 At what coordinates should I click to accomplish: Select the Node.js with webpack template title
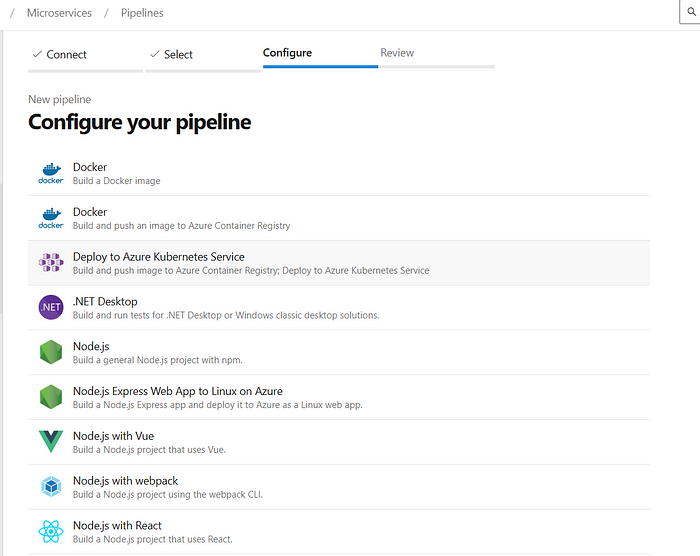pos(125,481)
